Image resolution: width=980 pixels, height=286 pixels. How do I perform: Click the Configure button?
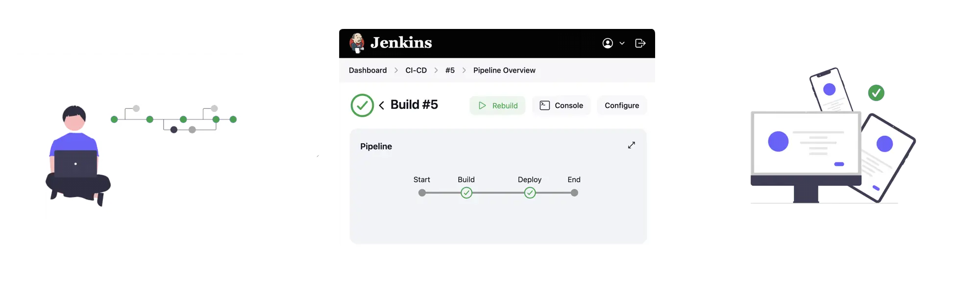coord(622,105)
